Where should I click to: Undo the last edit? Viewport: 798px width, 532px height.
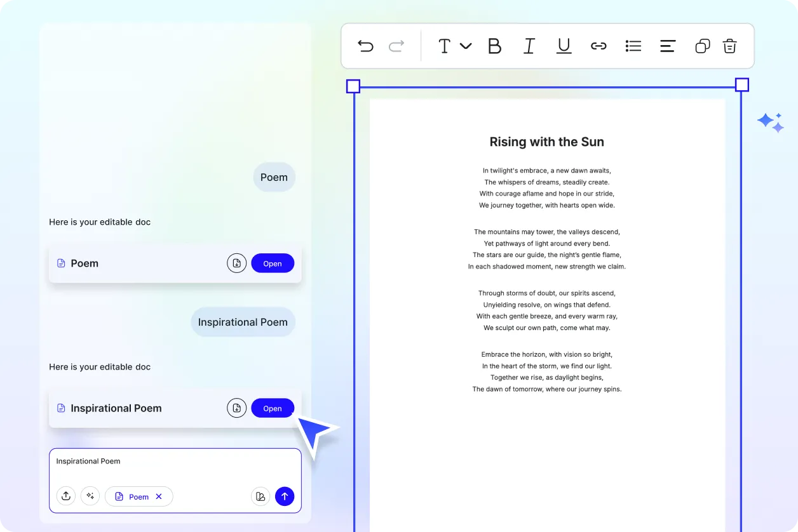[365, 46]
